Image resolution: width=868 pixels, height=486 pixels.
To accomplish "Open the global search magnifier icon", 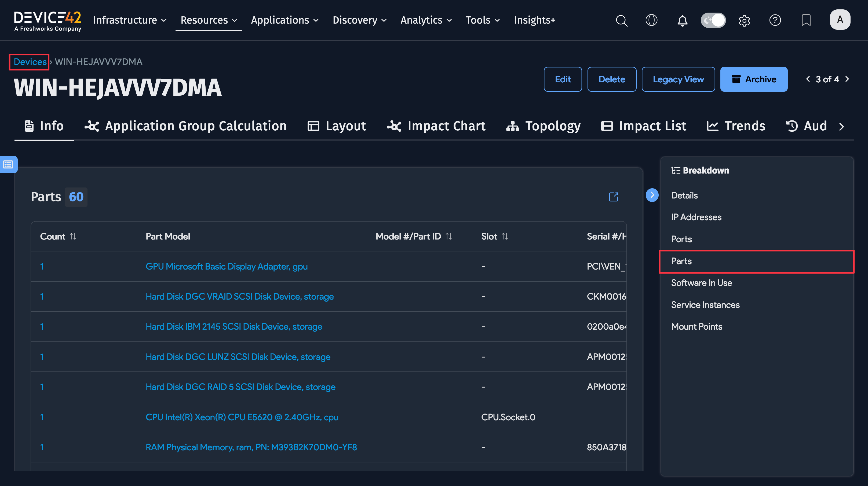I will pyautogui.click(x=622, y=20).
